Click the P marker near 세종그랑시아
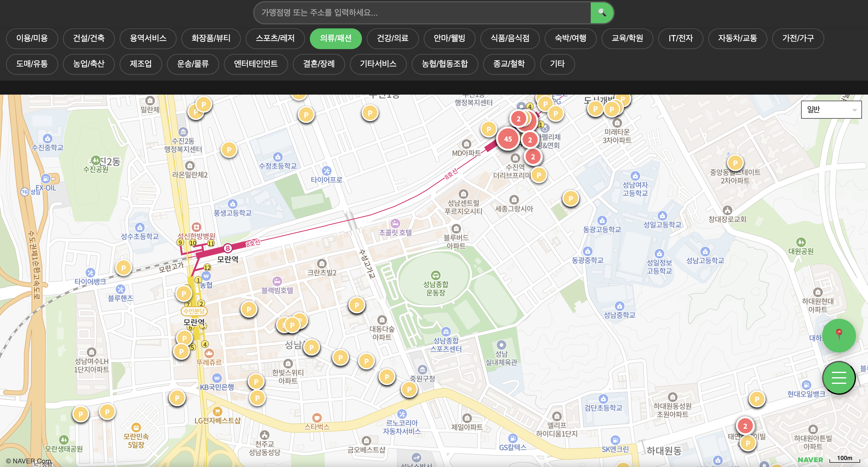The height and width of the screenshot is (467, 868). click(570, 199)
